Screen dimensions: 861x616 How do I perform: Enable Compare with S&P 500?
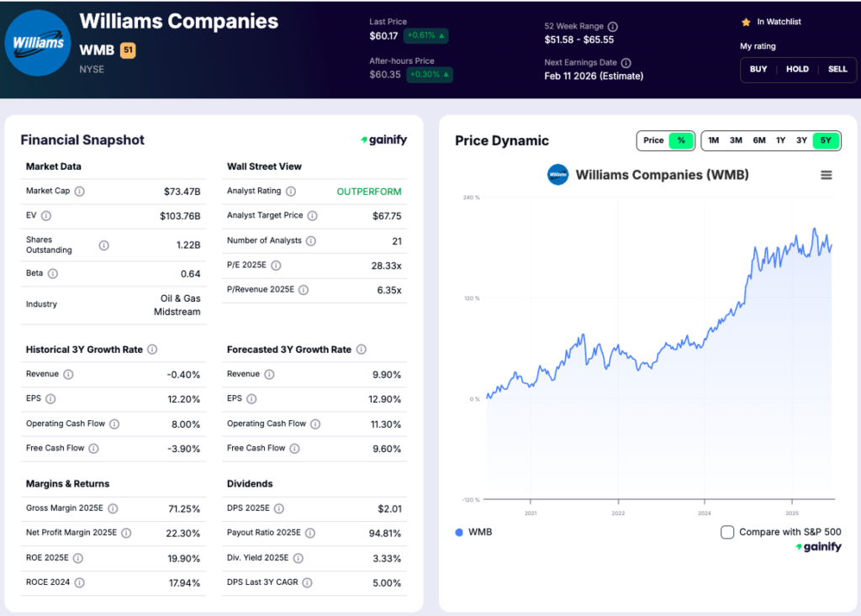click(728, 531)
